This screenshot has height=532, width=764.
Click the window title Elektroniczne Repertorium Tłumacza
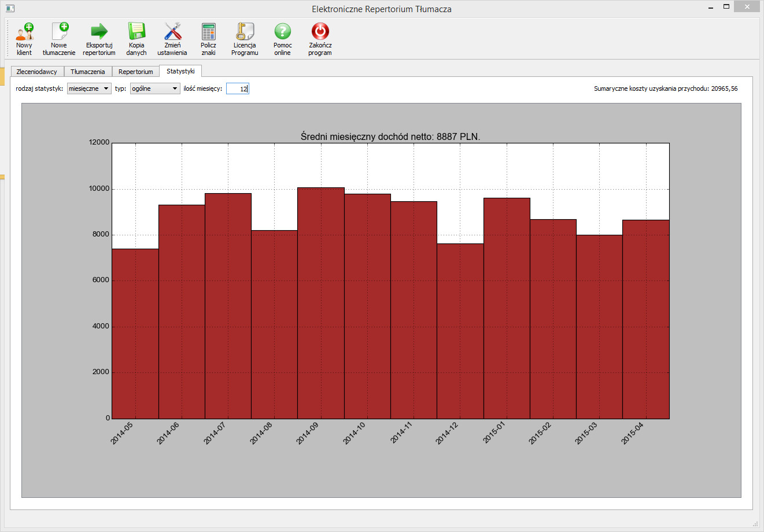[382, 9]
